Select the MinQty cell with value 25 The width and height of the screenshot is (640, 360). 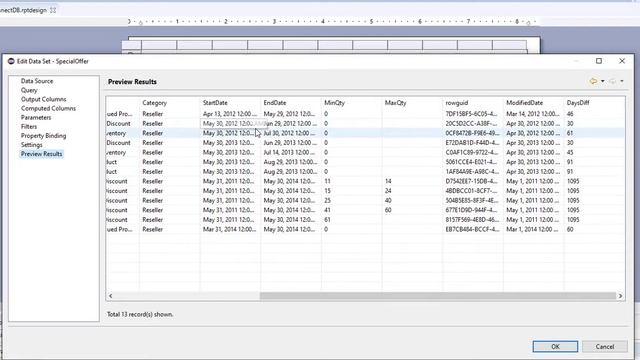(x=351, y=200)
